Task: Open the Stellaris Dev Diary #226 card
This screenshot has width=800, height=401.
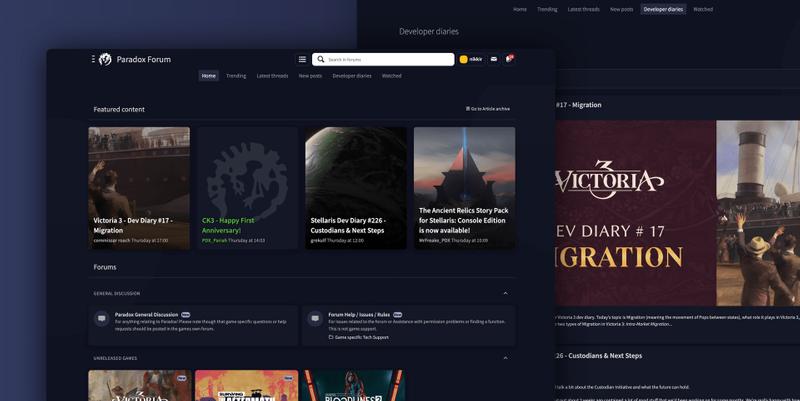Action: coord(356,187)
